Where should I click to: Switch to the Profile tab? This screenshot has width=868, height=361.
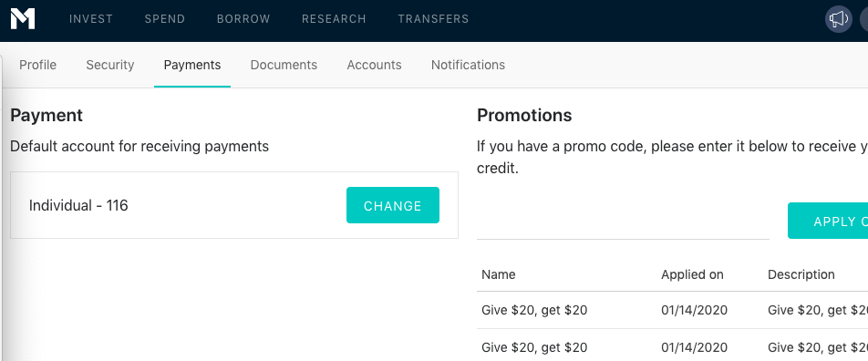[37, 65]
